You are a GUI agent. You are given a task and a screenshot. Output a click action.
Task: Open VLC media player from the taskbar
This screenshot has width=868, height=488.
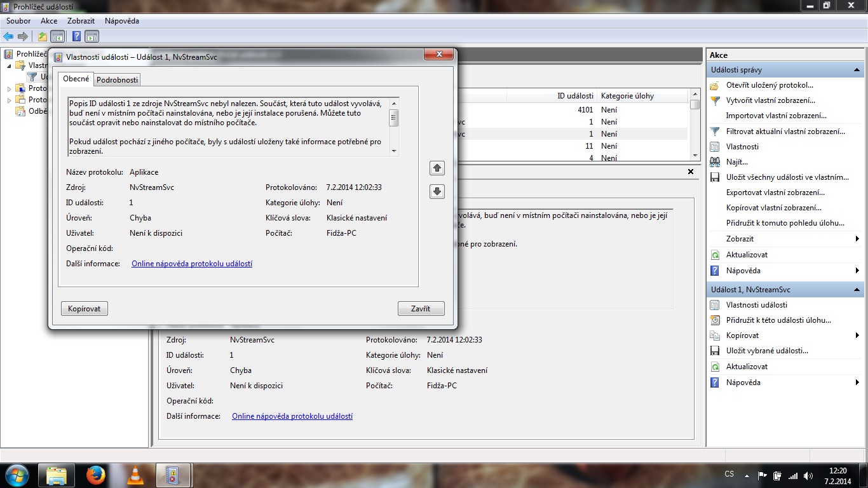(x=135, y=475)
